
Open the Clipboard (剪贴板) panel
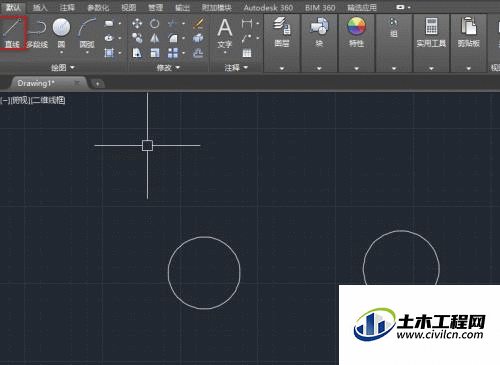coord(468,32)
